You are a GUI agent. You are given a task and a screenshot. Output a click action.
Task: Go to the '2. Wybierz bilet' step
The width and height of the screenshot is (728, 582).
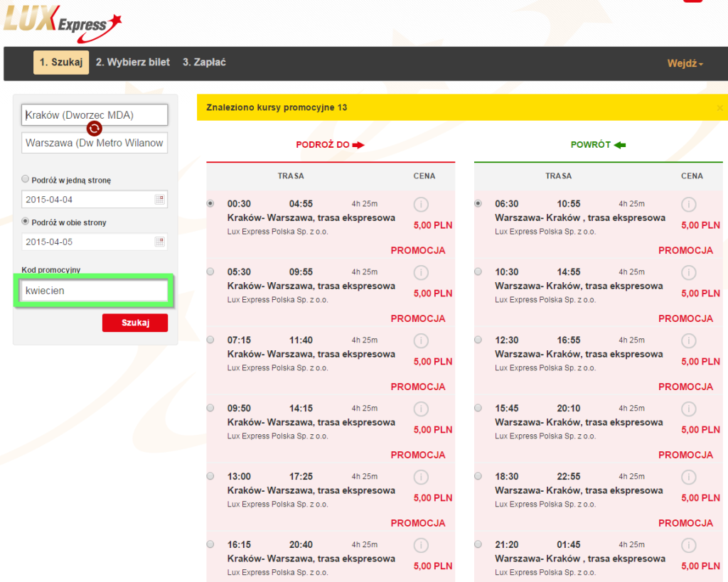tap(133, 63)
